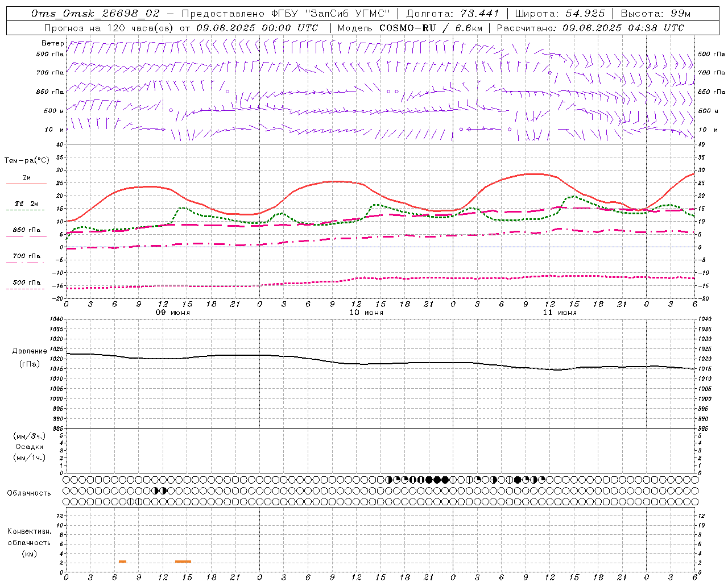Click the Рассчитано: 09.06.2025 04:38 UTC timestamp
The height and width of the screenshot is (582, 728).
[x=590, y=28]
